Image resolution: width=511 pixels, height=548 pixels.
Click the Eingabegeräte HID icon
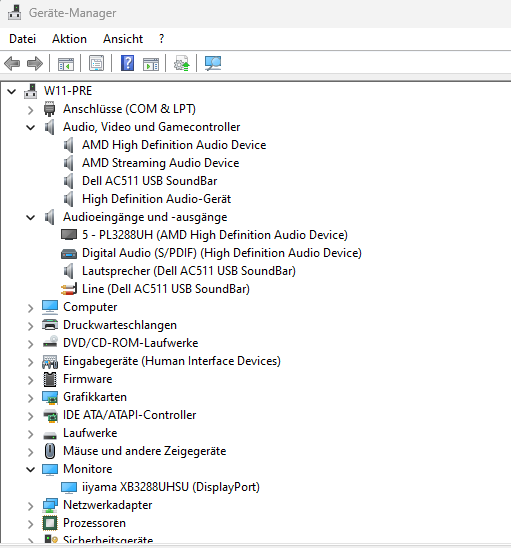[x=50, y=361]
